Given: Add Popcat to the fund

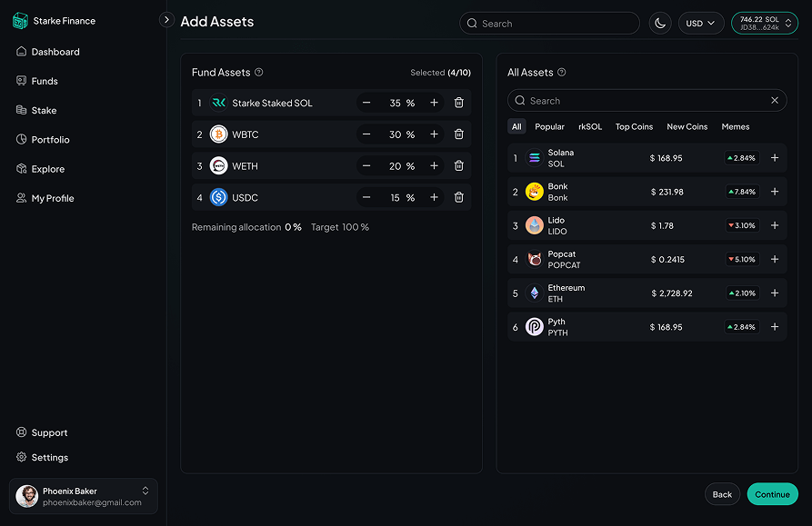Looking at the screenshot, I should pos(775,259).
